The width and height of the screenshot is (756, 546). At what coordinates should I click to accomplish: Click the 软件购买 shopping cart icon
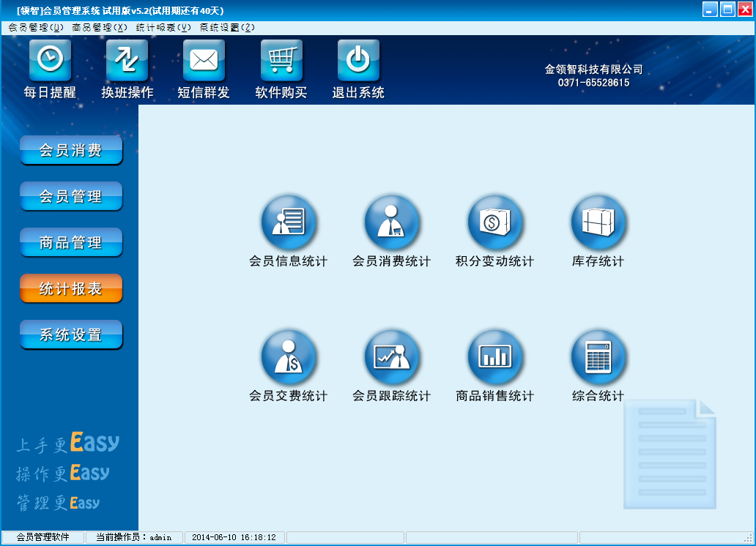(281, 60)
